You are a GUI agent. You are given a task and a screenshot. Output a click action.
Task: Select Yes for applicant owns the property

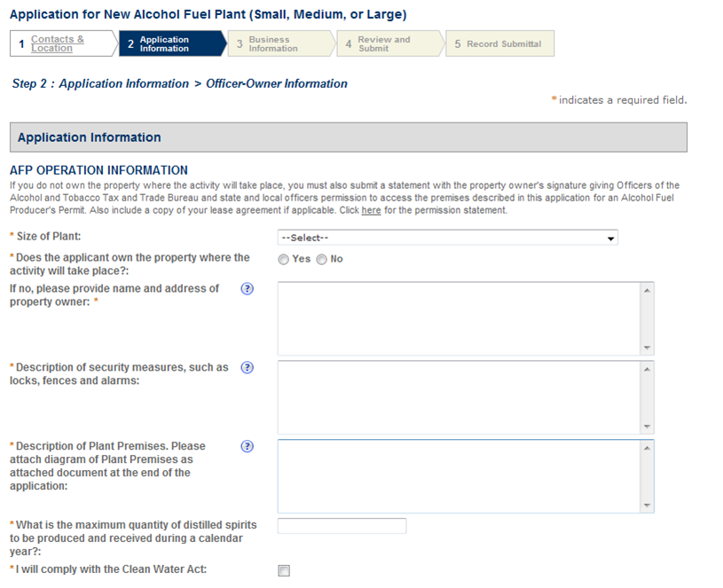pos(284,259)
